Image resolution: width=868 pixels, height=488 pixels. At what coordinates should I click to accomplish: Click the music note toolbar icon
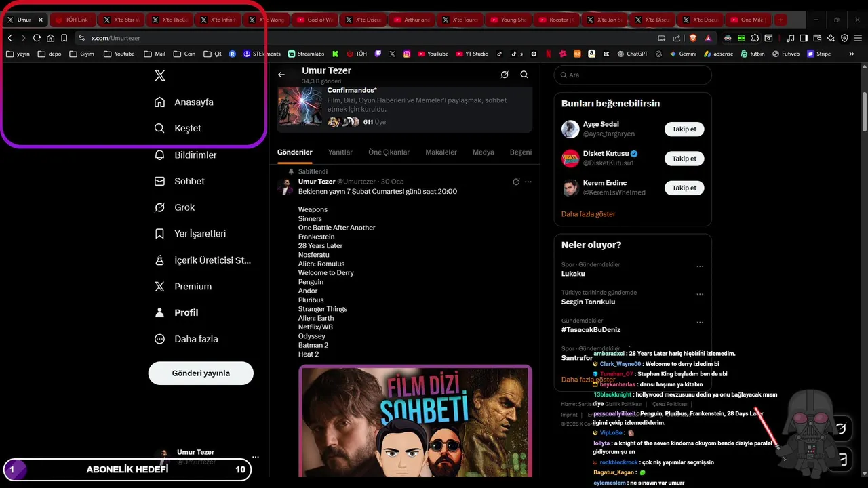(790, 38)
